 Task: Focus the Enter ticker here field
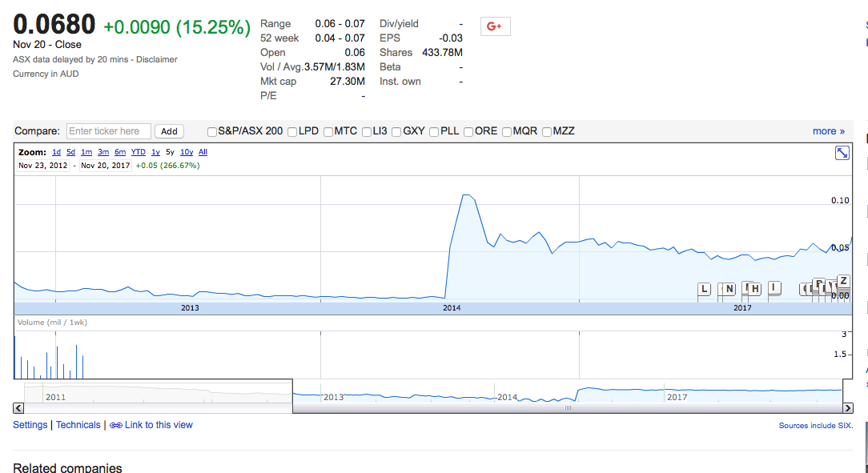(x=108, y=131)
